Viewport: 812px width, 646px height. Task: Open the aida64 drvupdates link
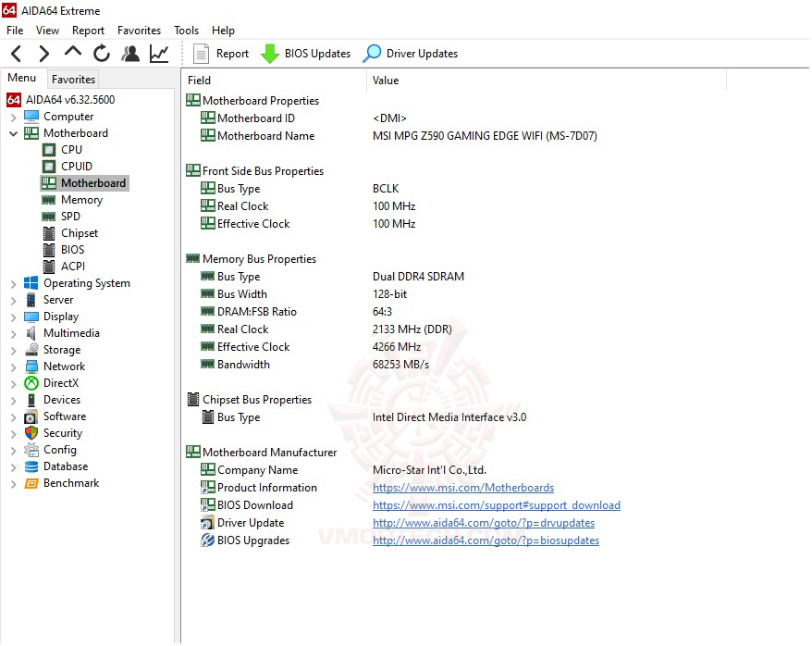pos(483,523)
